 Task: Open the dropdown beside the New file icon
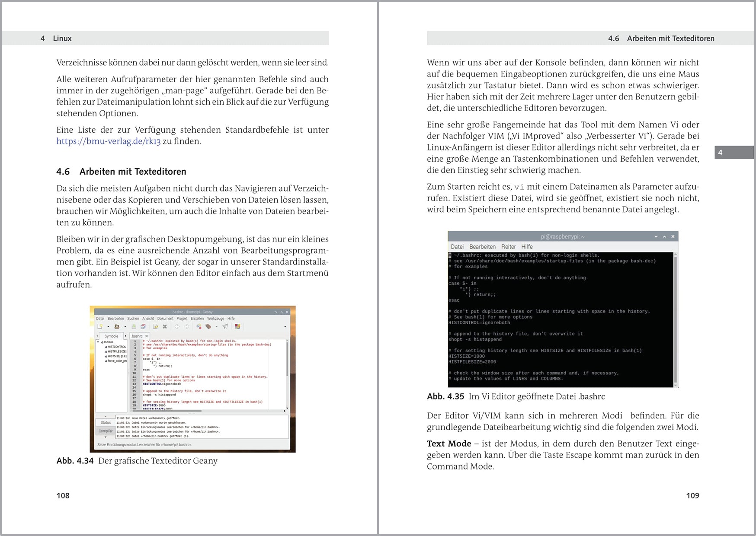click(x=108, y=326)
